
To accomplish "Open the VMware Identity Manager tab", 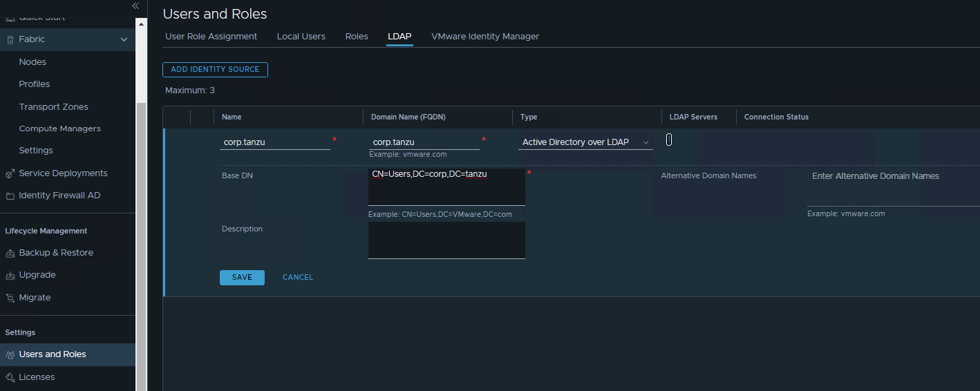I will (x=485, y=37).
